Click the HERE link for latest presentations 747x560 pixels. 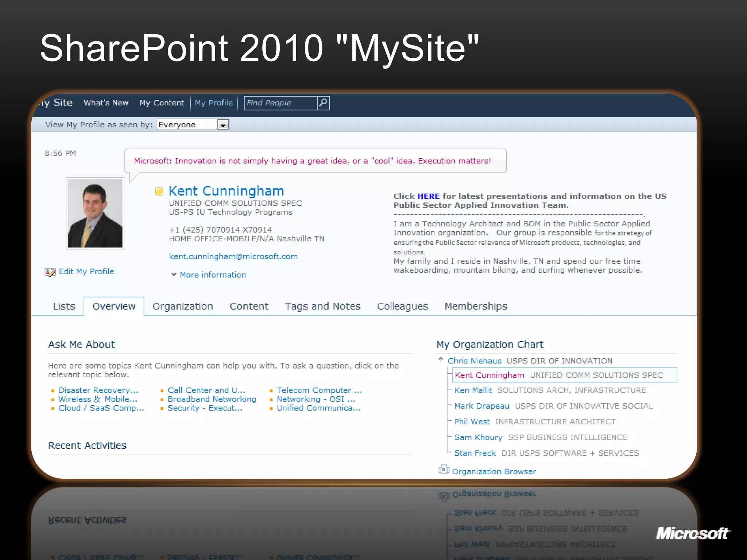pos(428,196)
